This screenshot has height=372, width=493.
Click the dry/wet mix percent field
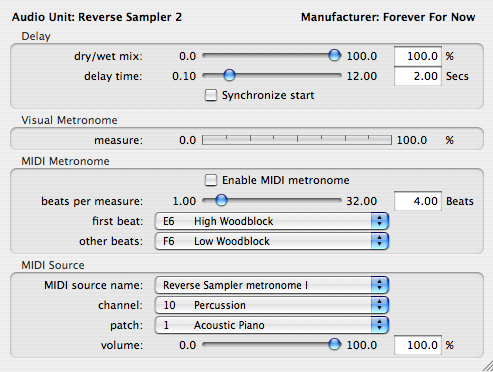[418, 56]
